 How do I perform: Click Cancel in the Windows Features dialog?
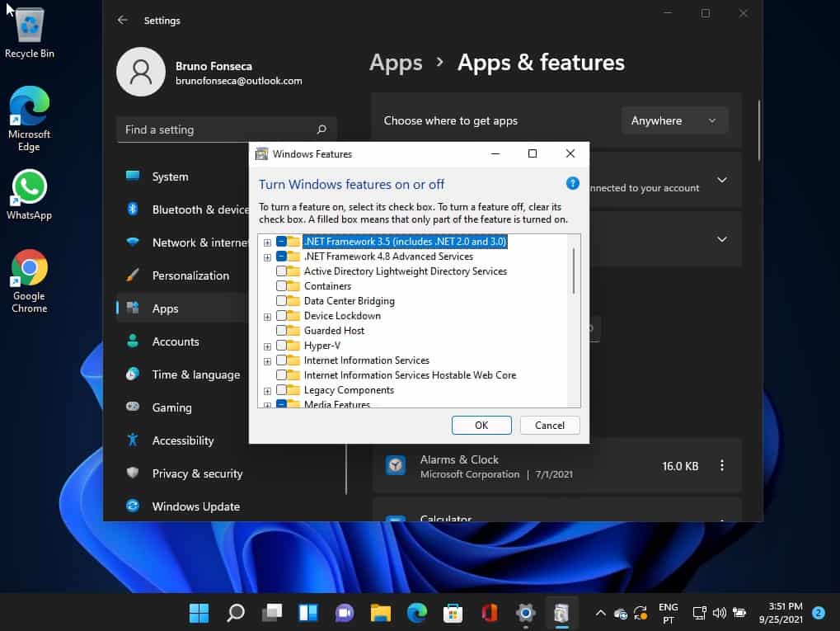(x=550, y=425)
